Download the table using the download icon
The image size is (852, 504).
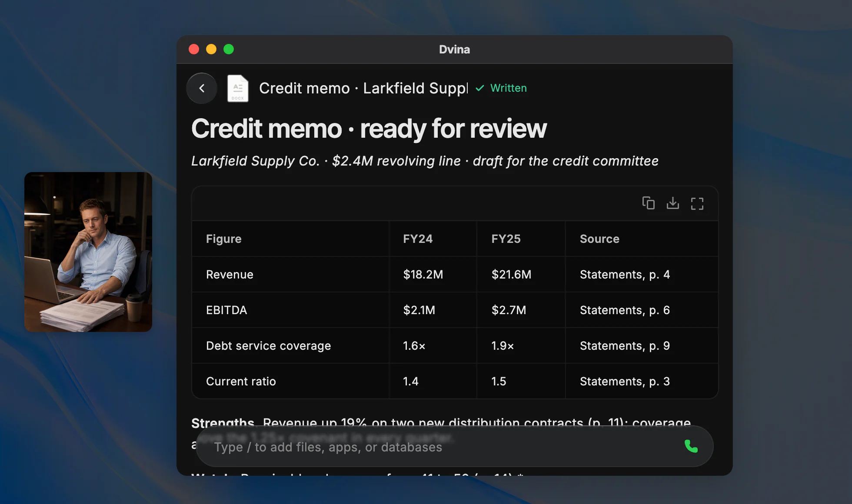[673, 203]
